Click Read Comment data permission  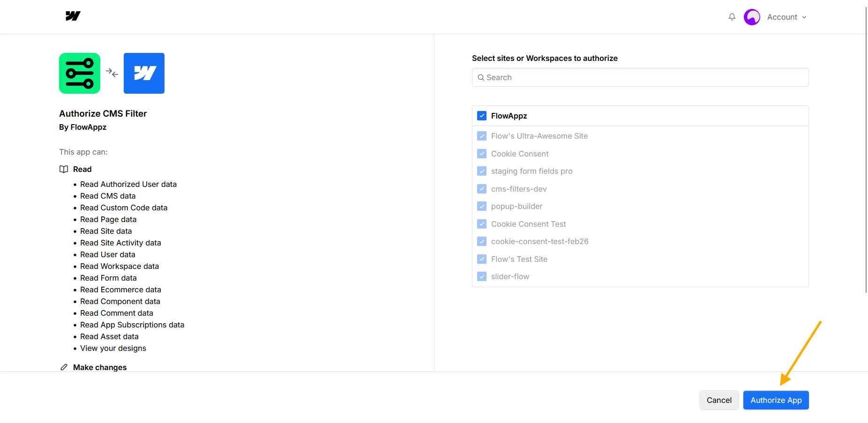point(117,313)
